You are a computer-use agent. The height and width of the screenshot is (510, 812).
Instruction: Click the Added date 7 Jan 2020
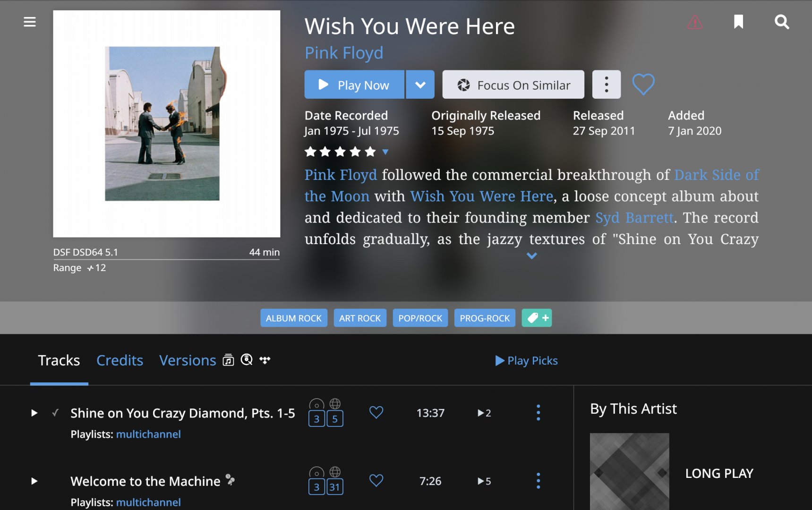pos(695,131)
